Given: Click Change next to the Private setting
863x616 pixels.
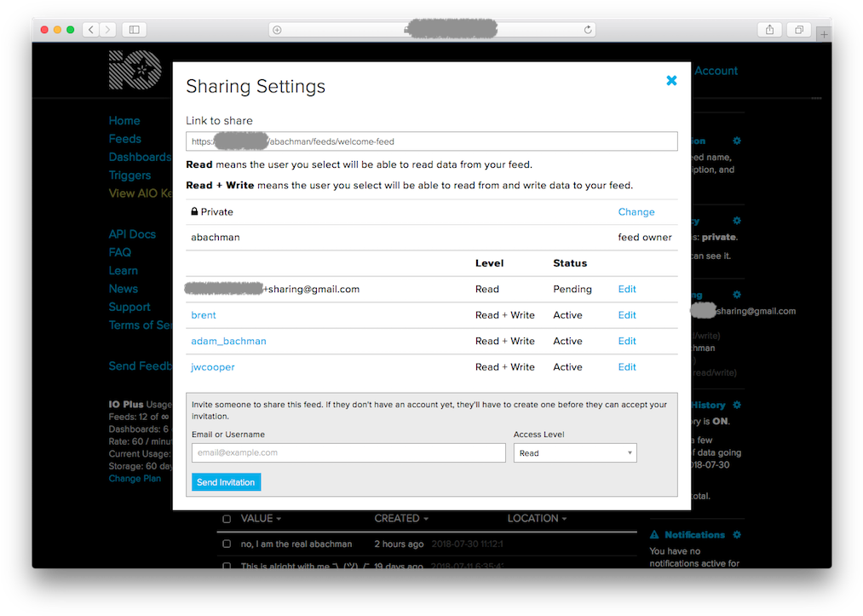Looking at the screenshot, I should 636,211.
